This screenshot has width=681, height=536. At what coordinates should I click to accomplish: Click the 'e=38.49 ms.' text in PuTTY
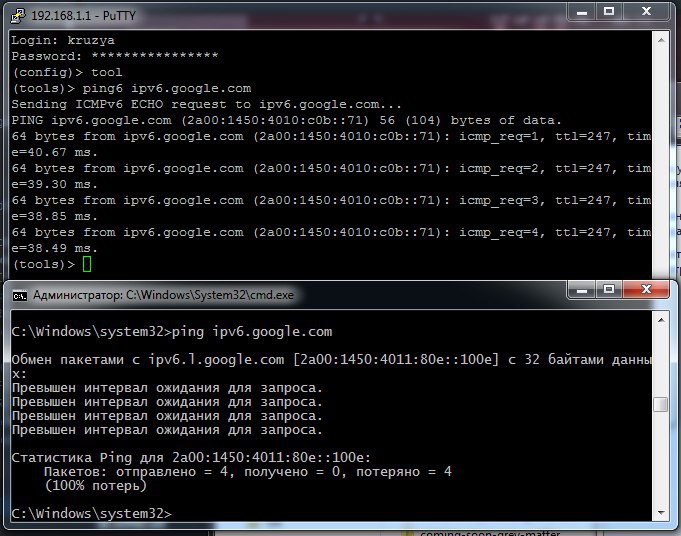click(x=54, y=248)
